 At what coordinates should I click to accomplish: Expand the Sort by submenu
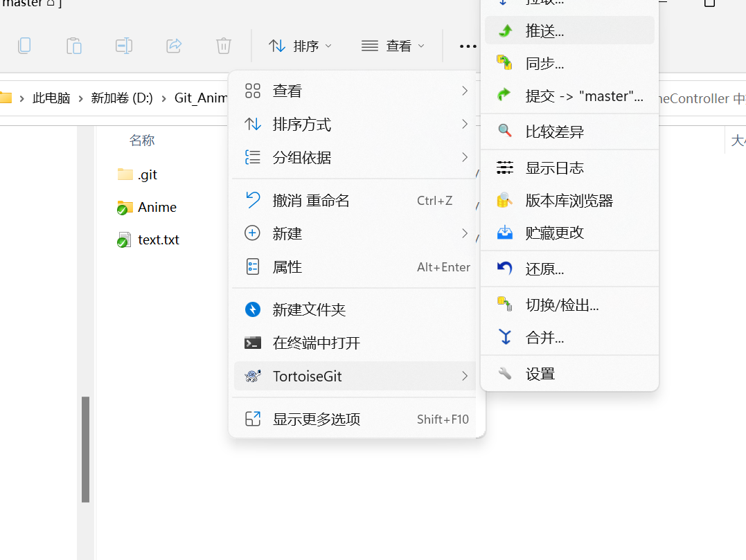[355, 125]
